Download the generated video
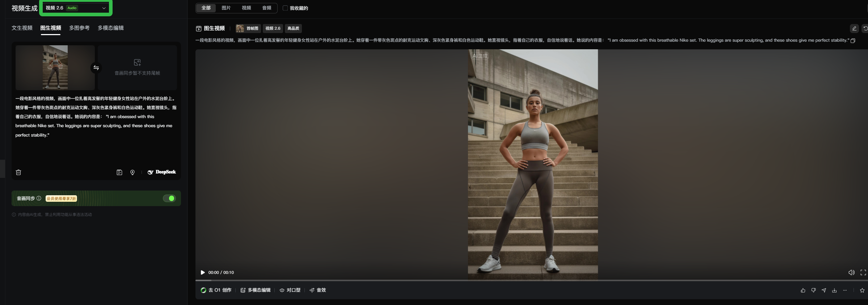This screenshot has width=868, height=305. [x=834, y=290]
